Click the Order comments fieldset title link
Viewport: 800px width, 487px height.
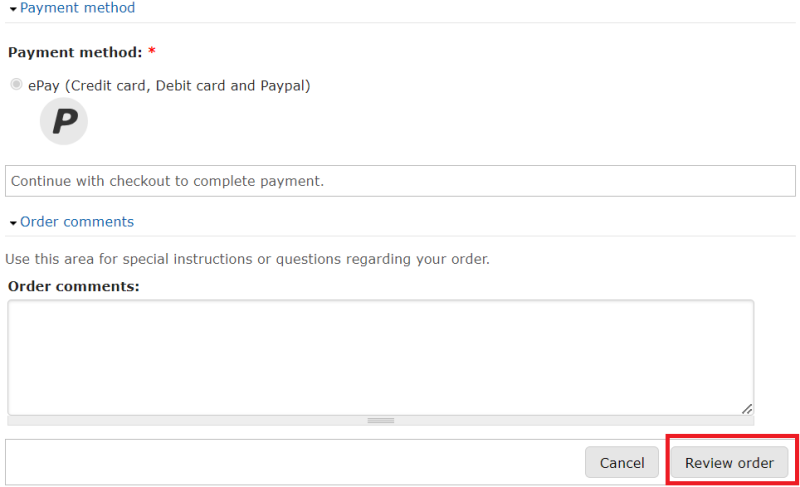coord(77,222)
